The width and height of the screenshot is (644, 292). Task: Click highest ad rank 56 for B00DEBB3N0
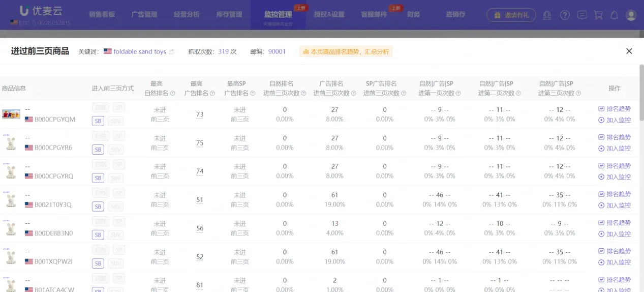point(200,228)
